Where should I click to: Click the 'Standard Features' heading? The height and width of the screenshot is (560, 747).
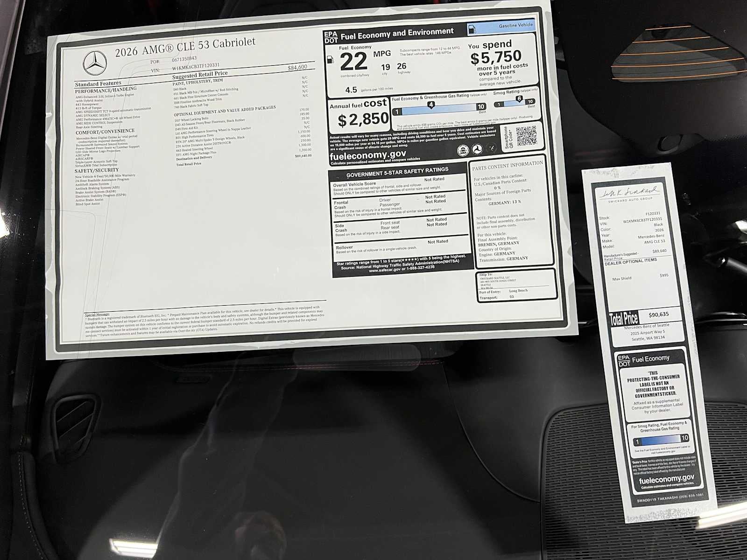98,84
